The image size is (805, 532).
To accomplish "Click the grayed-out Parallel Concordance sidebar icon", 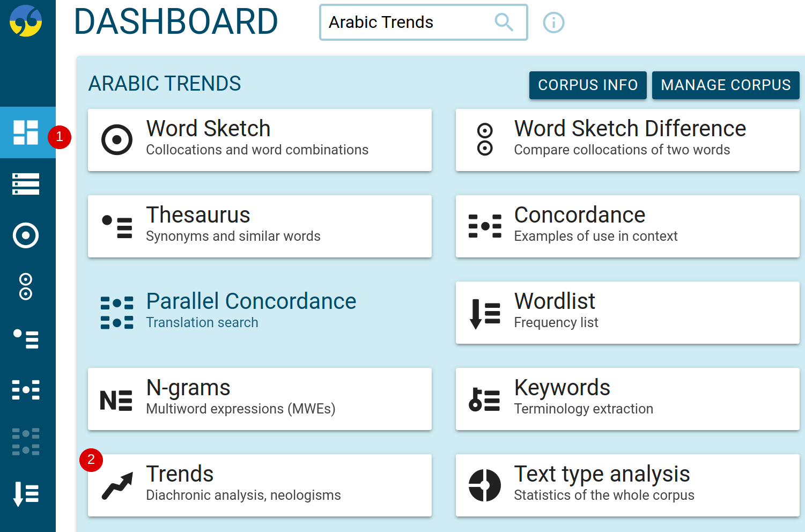I will click(26, 441).
